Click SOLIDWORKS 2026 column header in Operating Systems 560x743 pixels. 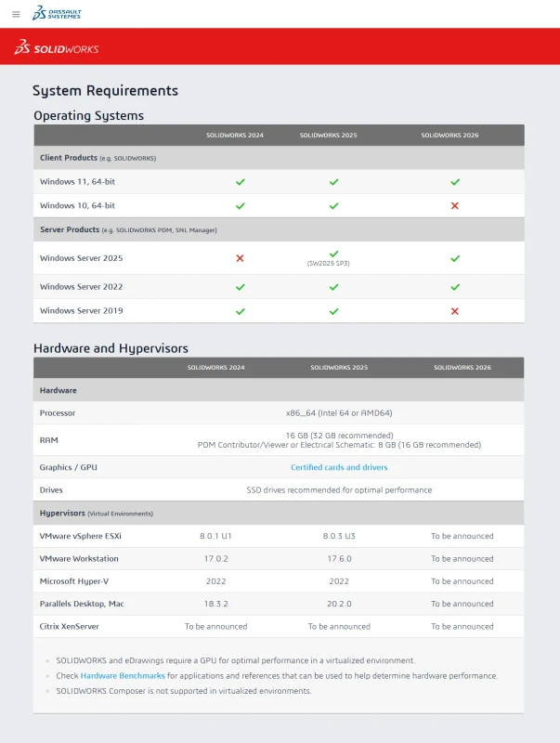tap(449, 135)
